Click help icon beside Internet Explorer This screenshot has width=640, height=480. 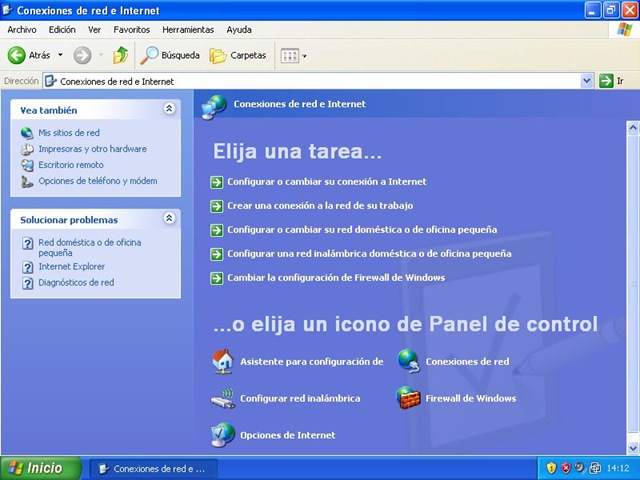pos(27,267)
